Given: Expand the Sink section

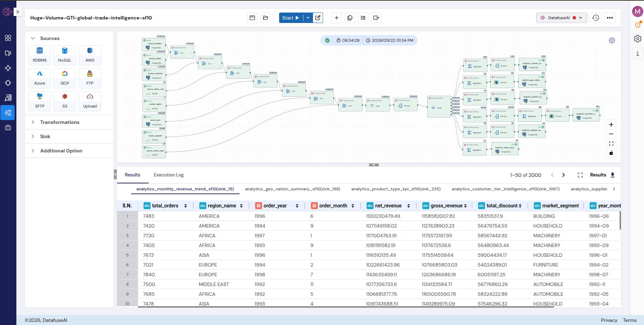Looking at the screenshot, I should pyautogui.click(x=33, y=136).
